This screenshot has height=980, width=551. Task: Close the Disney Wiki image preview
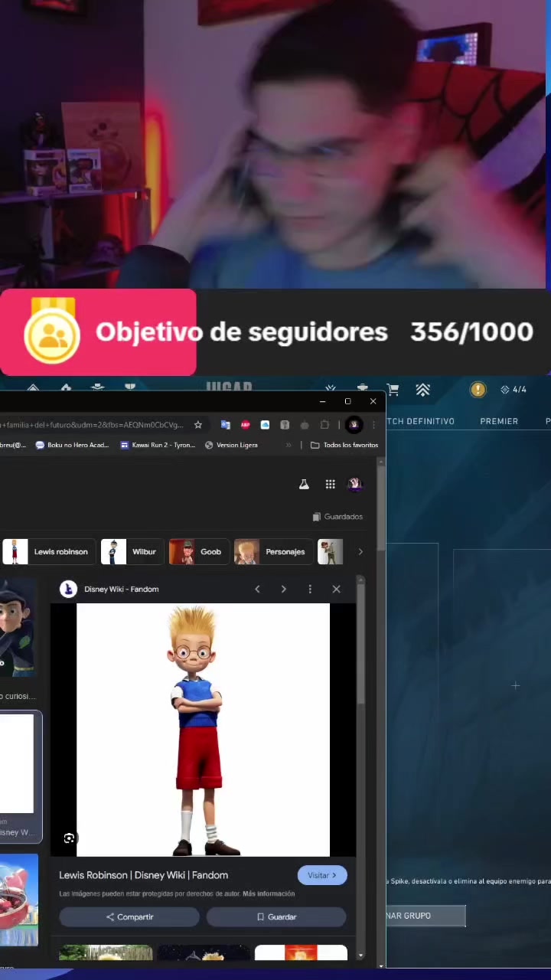(336, 589)
